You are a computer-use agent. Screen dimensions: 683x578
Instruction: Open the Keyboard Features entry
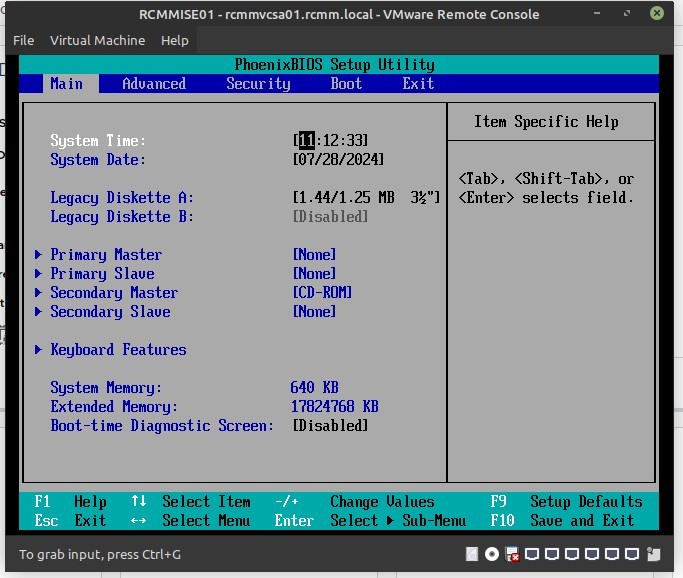tap(118, 349)
